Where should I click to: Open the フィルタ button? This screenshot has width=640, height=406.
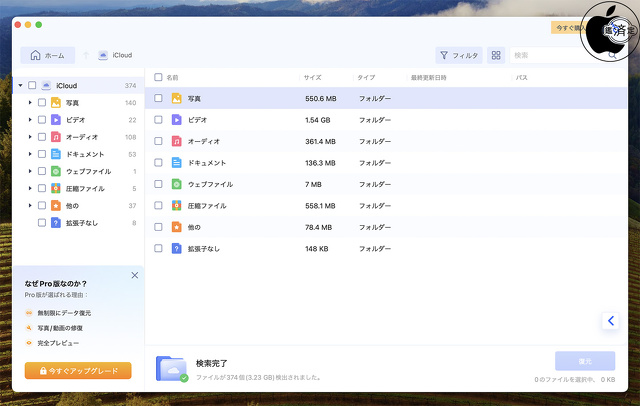[459, 55]
